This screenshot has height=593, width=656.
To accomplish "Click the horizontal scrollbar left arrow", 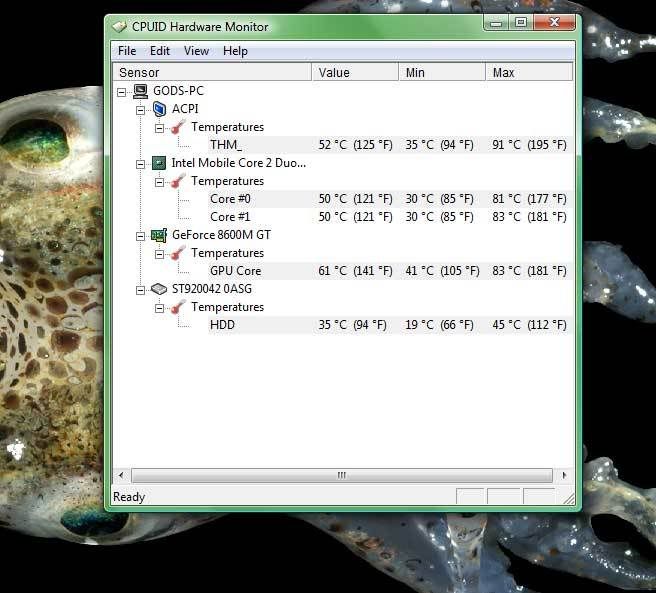I will coord(121,475).
